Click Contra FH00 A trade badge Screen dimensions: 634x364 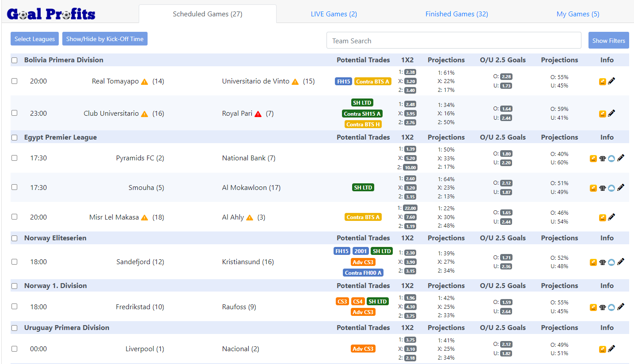363,273
